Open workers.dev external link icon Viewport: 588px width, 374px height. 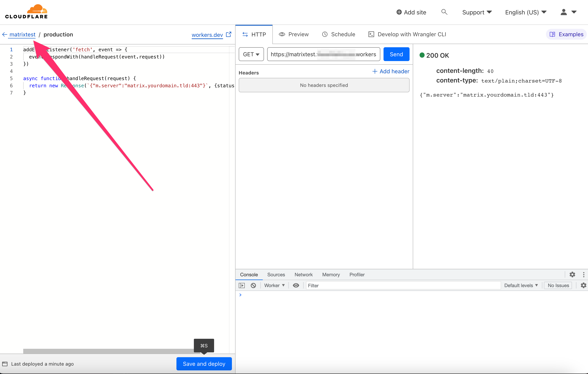click(229, 34)
